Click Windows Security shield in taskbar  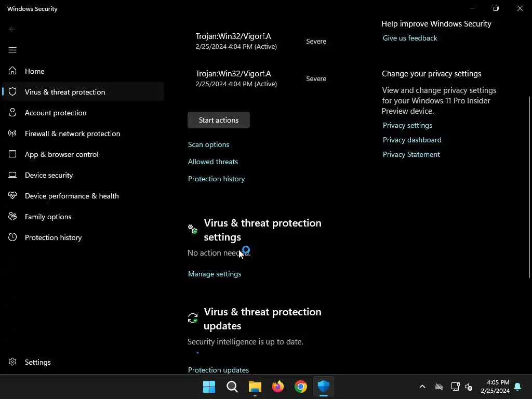coord(323,387)
